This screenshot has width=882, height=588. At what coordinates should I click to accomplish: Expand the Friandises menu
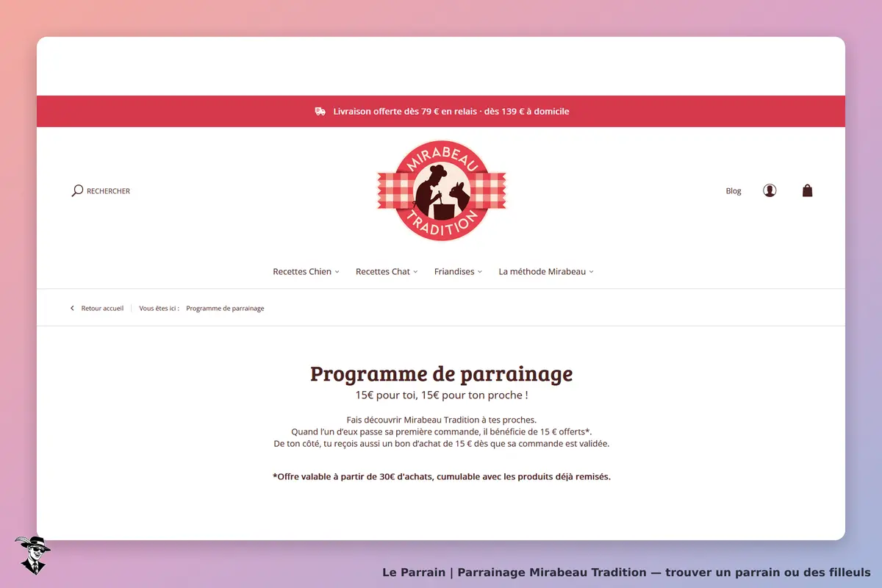coord(458,272)
